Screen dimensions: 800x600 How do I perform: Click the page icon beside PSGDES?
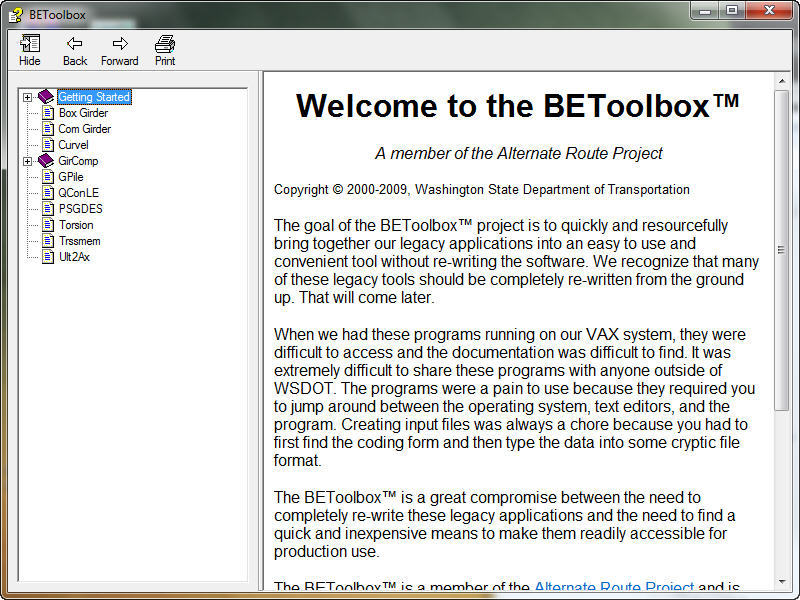pos(48,209)
